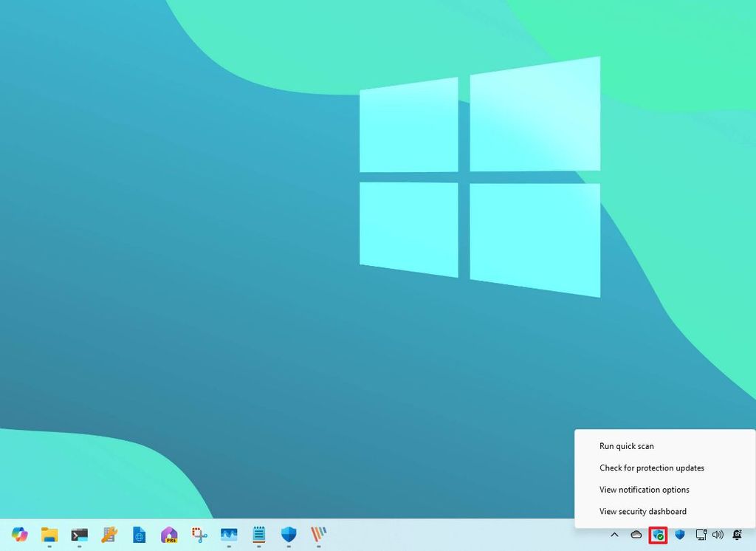Launch the toolbox repair app
The width and height of the screenshot is (756, 551).
pyautogui.click(x=109, y=535)
